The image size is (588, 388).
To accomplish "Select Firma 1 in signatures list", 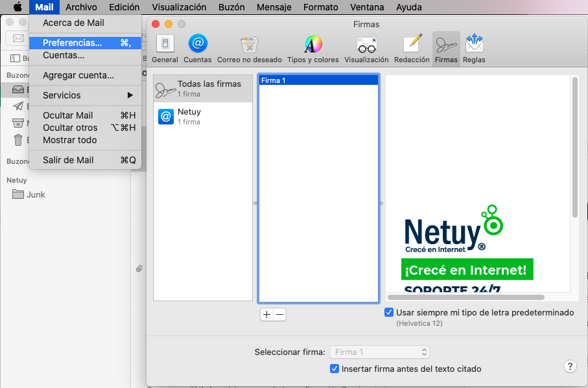I will click(x=318, y=80).
